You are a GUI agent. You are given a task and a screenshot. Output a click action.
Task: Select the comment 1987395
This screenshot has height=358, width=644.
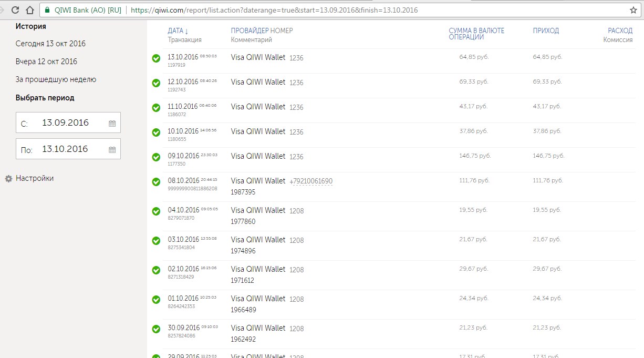pyautogui.click(x=243, y=192)
